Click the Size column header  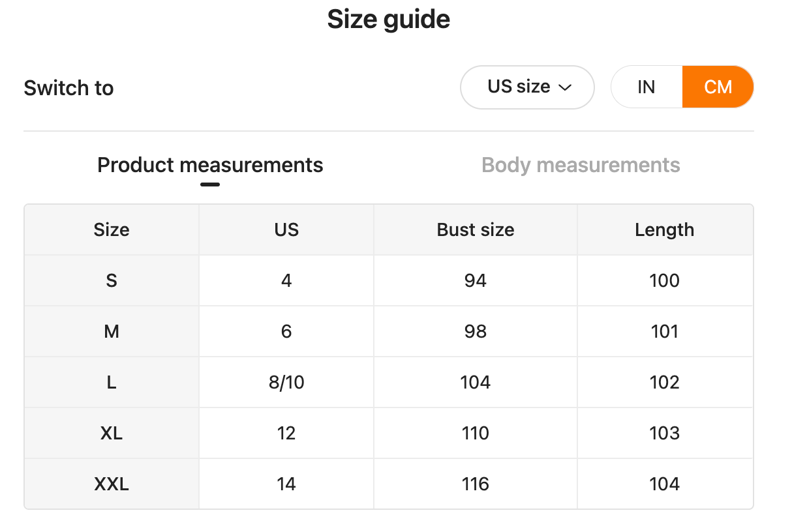112,229
